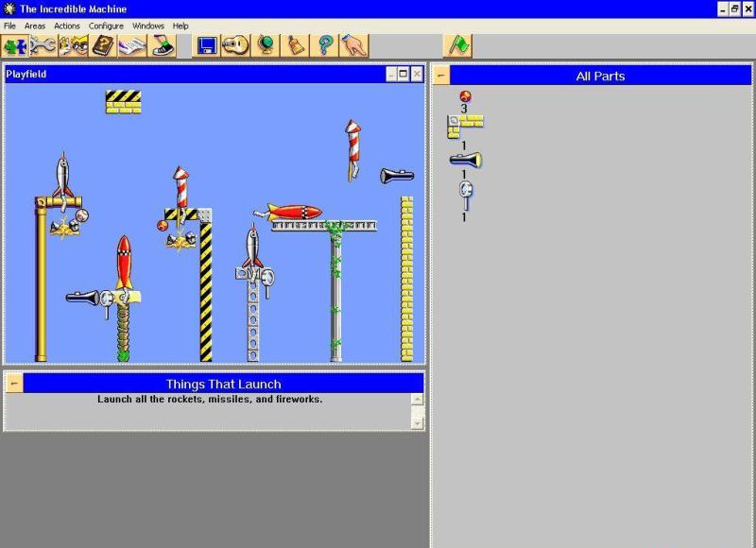Viewport: 756px width, 548px height.
Task: Click the green flag start icon
Action: (457, 45)
